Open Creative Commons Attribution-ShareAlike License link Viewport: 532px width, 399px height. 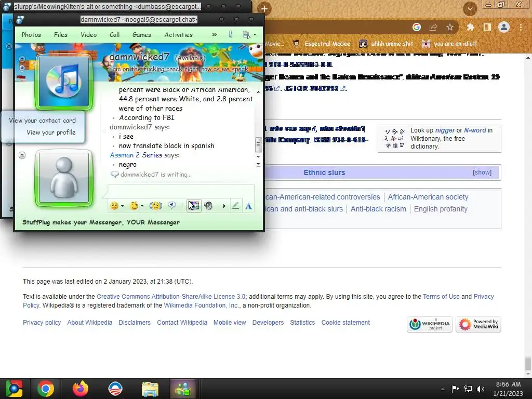[171, 297]
